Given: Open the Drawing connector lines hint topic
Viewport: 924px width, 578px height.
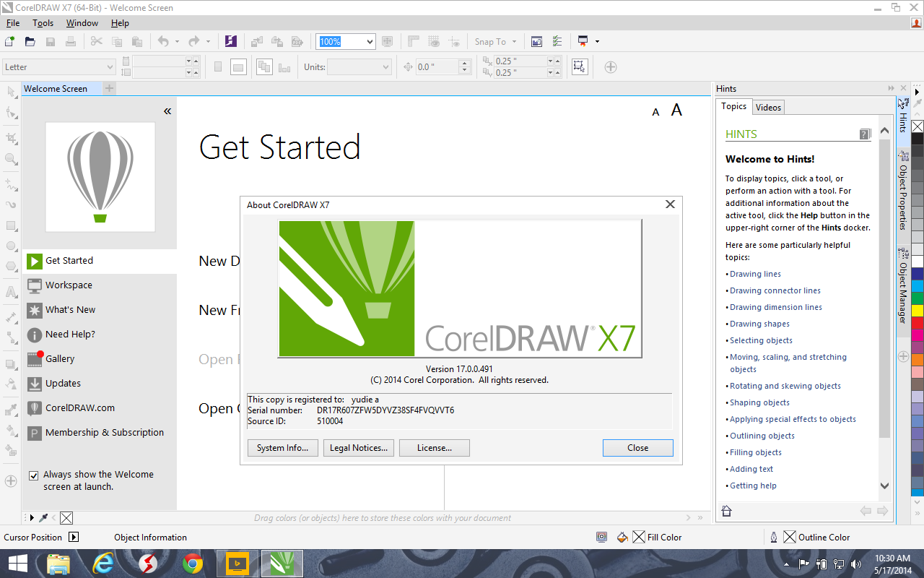Looking at the screenshot, I should [x=775, y=290].
